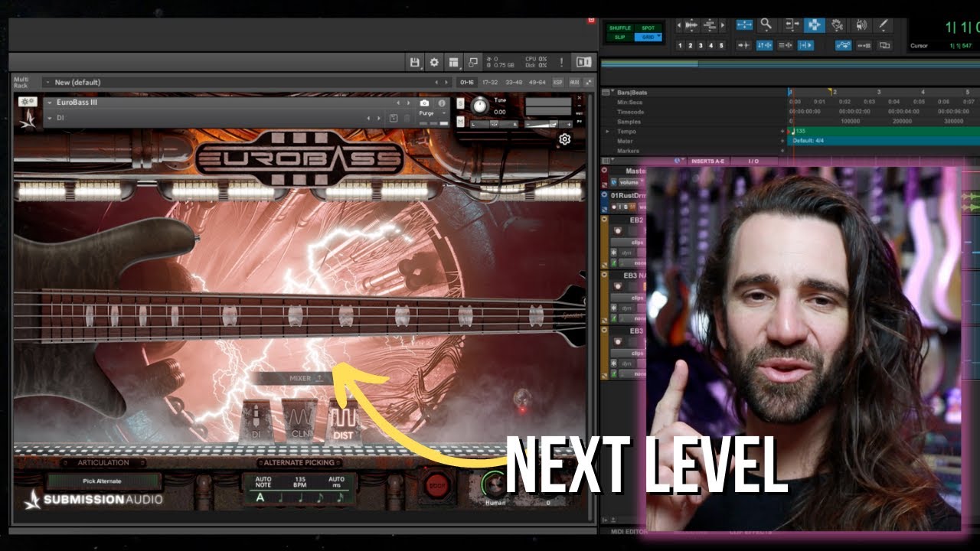Adjust EuroBass III pan slider
Image resolution: width=980 pixels, height=551 pixels.
tap(494, 124)
